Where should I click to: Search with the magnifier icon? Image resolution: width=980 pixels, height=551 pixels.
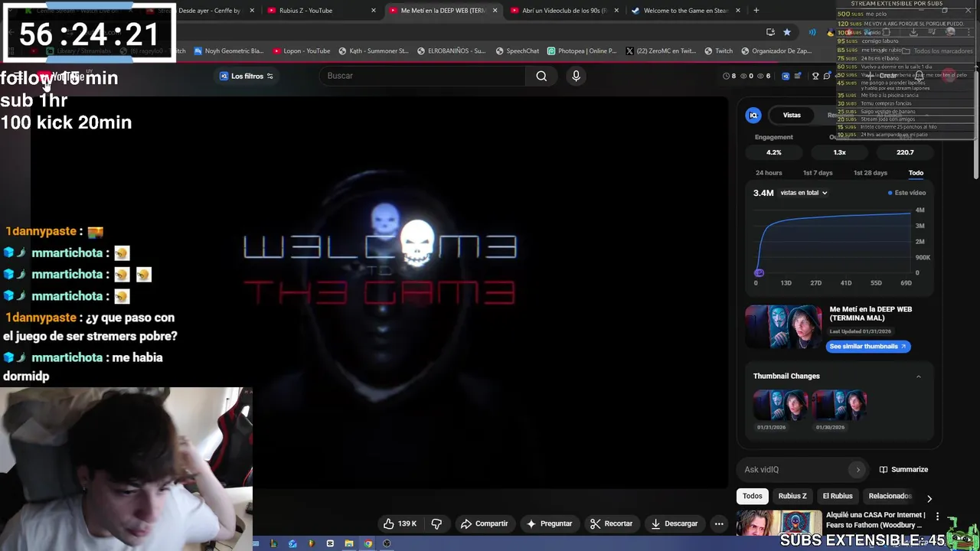click(x=541, y=76)
